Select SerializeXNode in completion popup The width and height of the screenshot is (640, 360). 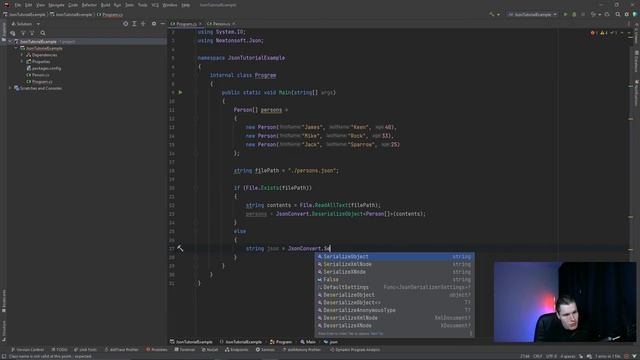pyautogui.click(x=395, y=272)
